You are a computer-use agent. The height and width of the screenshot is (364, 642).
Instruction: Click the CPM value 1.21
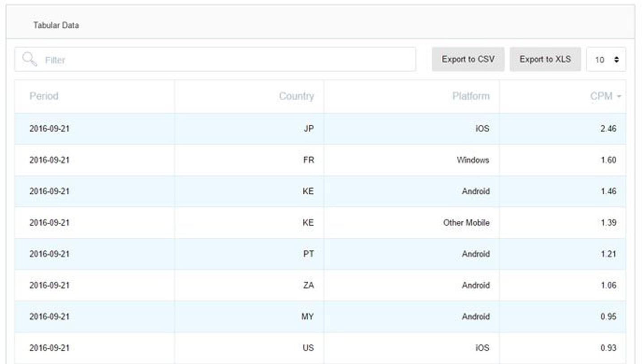[x=608, y=254]
